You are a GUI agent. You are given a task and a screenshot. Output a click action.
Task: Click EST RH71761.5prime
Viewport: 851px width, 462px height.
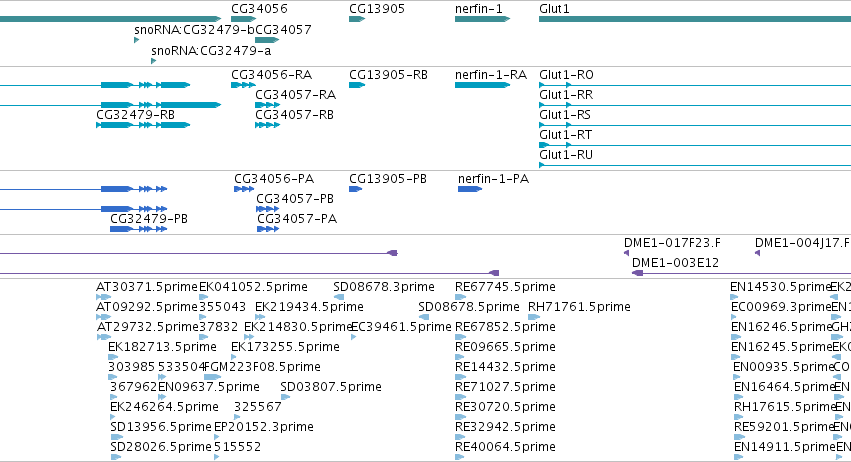click(x=580, y=307)
